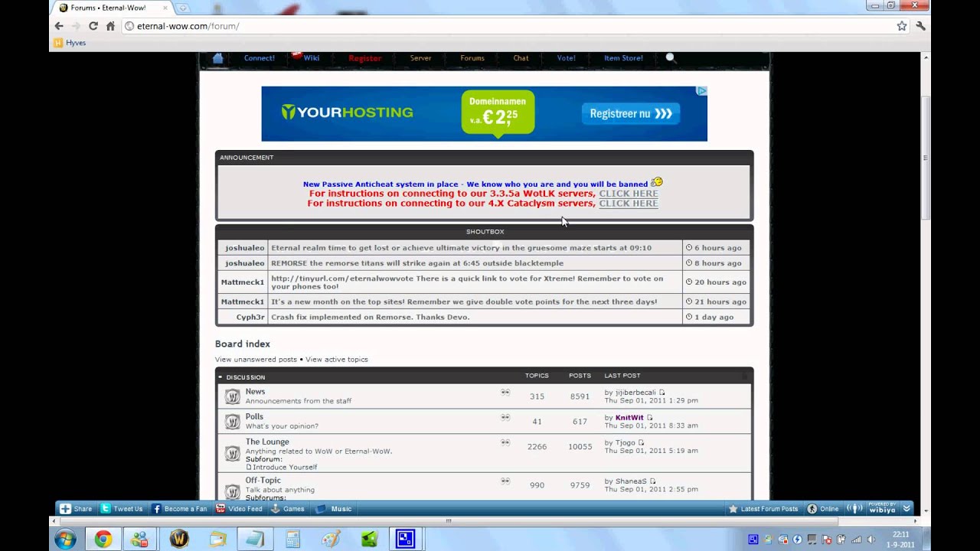Open the Calculator in the taskbar
The image size is (980, 551).
click(292, 540)
